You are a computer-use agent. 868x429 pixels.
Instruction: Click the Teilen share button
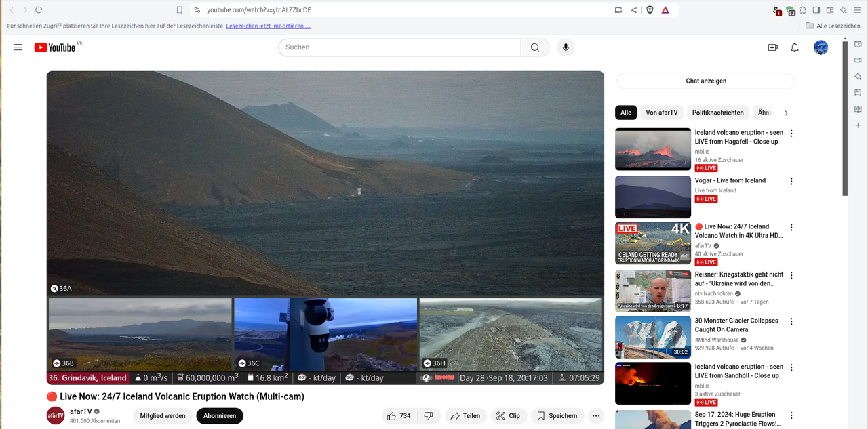tap(466, 416)
